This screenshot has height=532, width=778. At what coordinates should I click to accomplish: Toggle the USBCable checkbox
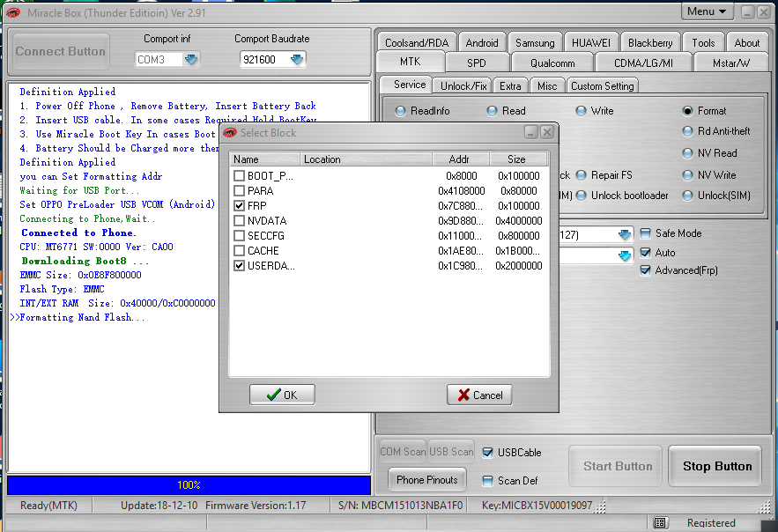(x=488, y=452)
